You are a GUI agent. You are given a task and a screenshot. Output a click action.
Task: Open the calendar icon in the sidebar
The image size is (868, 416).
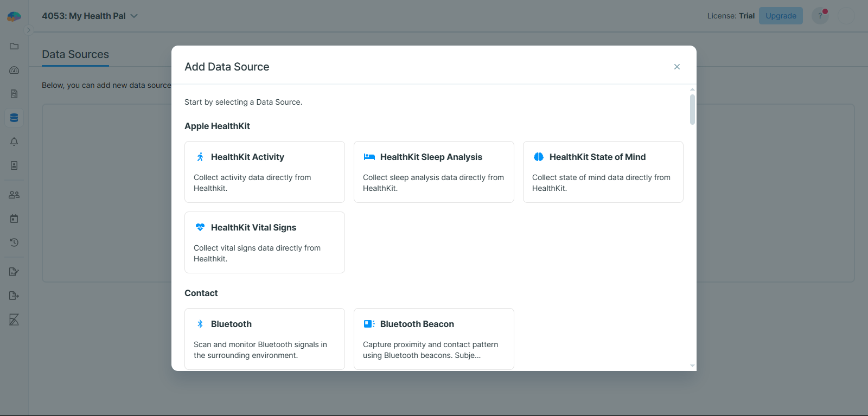[x=14, y=219]
